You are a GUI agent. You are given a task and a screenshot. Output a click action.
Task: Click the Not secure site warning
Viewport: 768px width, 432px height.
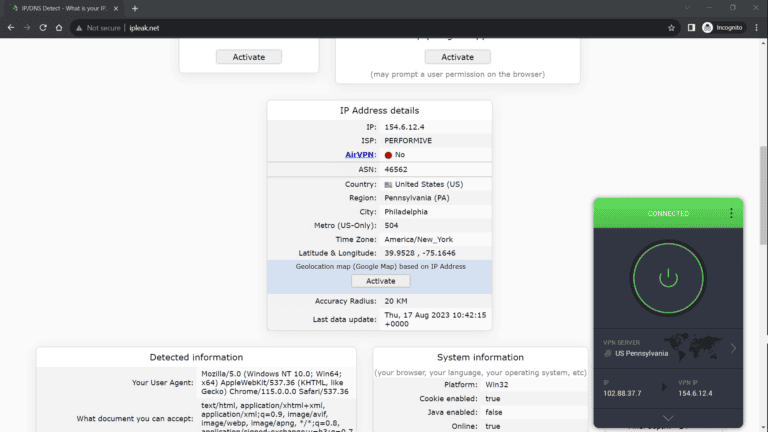pos(100,27)
